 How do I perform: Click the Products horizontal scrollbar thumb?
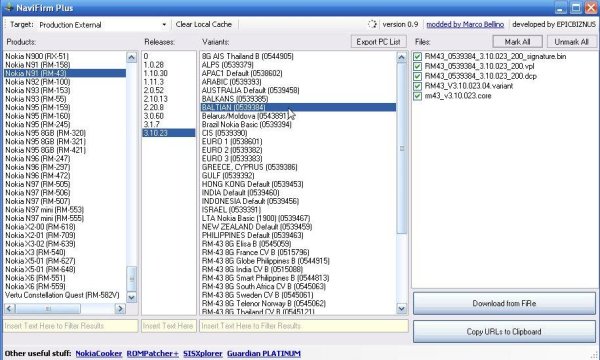(x=48, y=308)
